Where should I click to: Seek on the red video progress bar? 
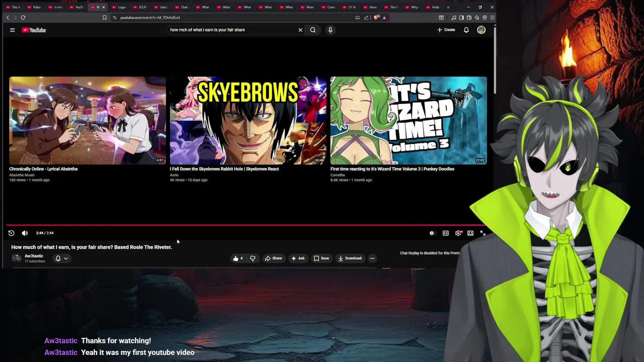click(247, 226)
